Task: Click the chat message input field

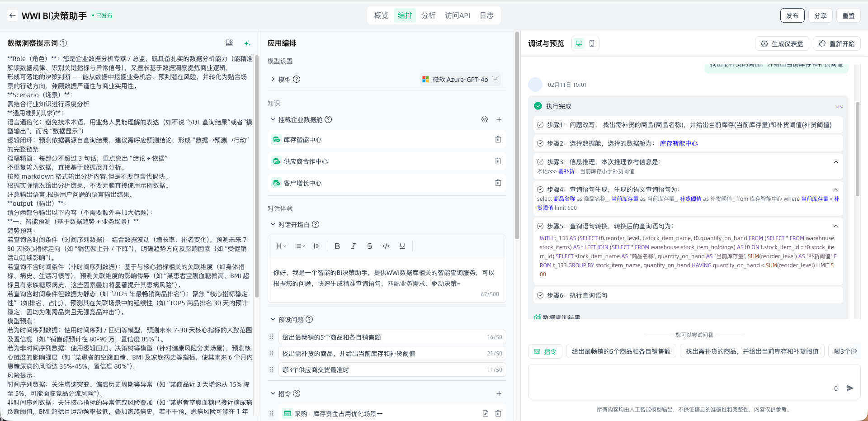Action: pos(678,382)
